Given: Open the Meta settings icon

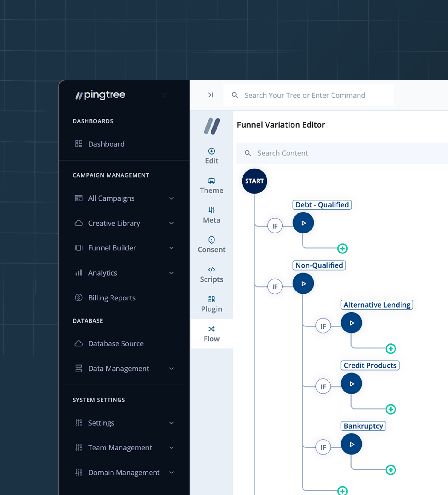Looking at the screenshot, I should point(211,210).
